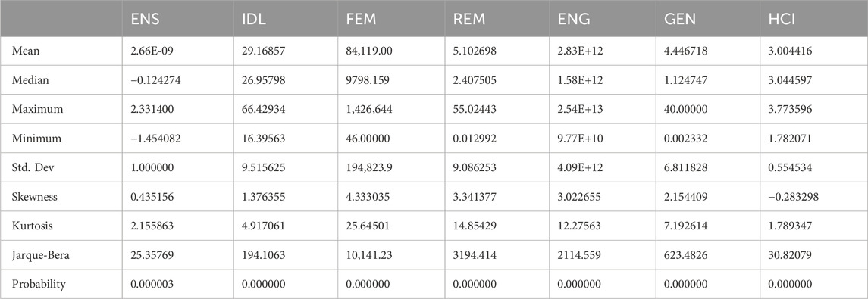
Task: Click the ENG maximum value 2.54E+13
Action: pyautogui.click(x=578, y=109)
